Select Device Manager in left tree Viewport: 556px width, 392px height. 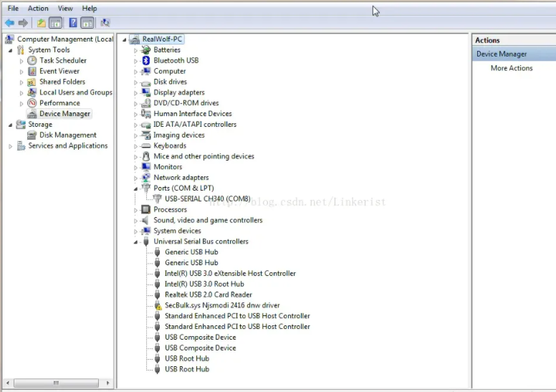point(64,113)
